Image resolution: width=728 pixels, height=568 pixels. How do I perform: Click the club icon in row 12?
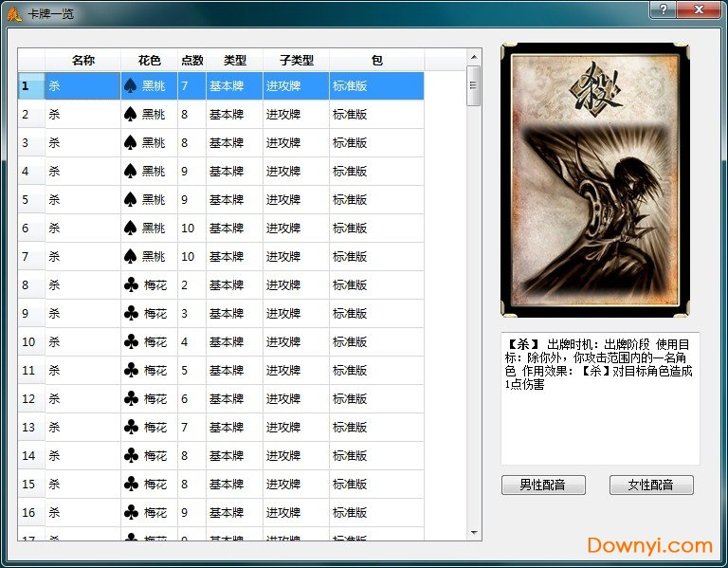132,399
